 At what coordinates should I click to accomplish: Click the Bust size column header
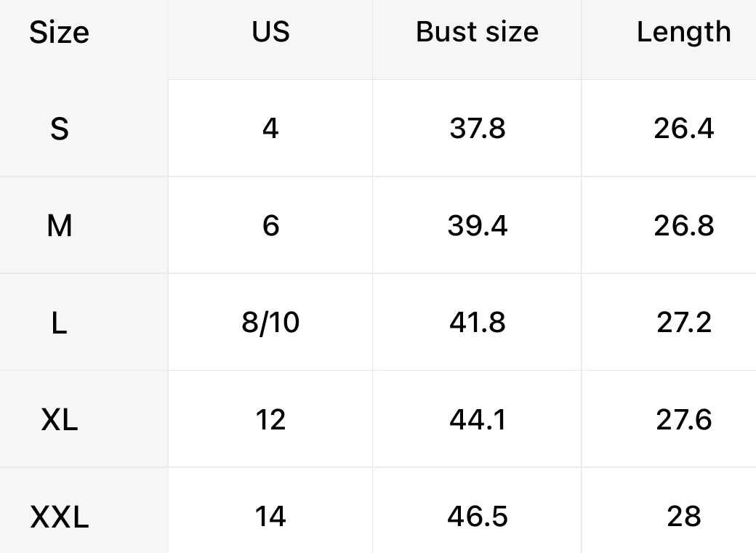(x=477, y=32)
